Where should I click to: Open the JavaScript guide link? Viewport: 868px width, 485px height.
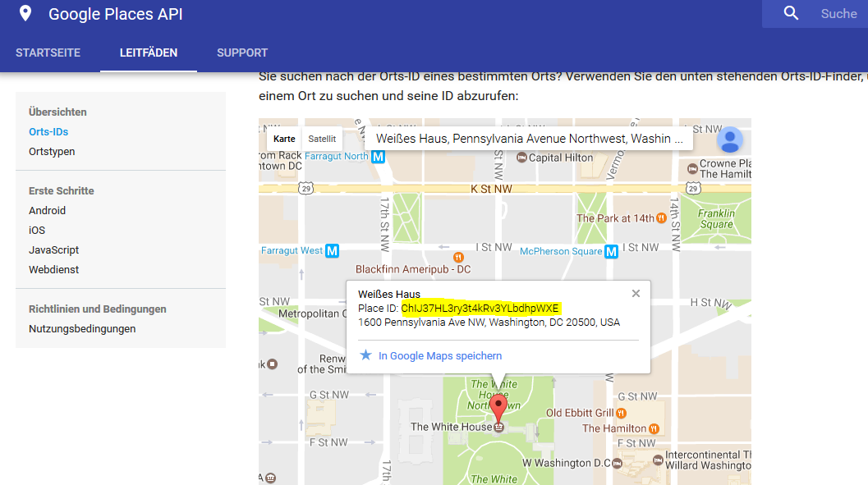tap(53, 250)
